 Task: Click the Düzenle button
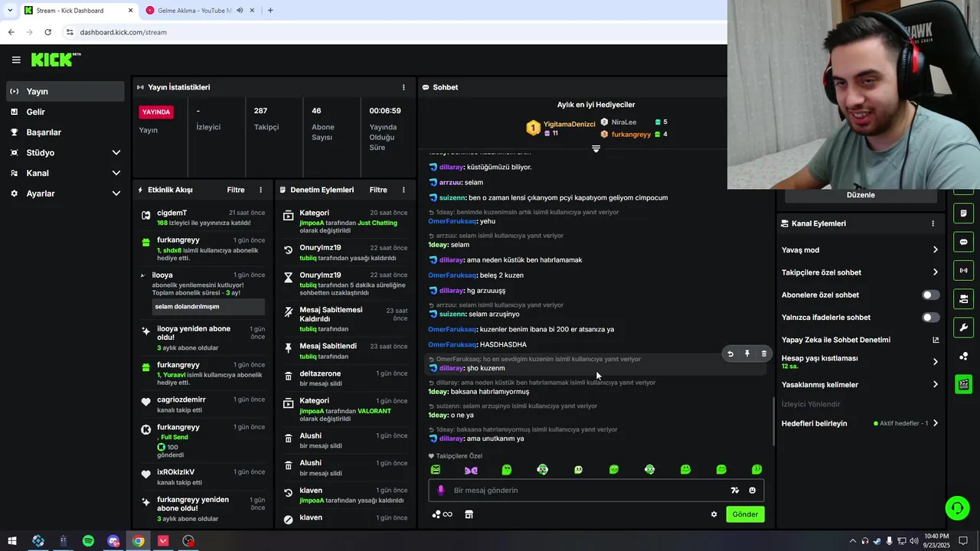click(861, 195)
